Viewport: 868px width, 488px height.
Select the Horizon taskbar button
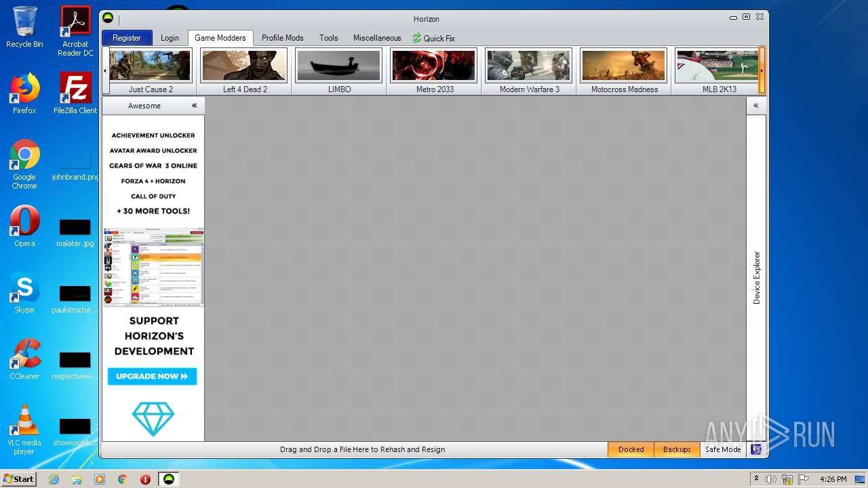[169, 479]
